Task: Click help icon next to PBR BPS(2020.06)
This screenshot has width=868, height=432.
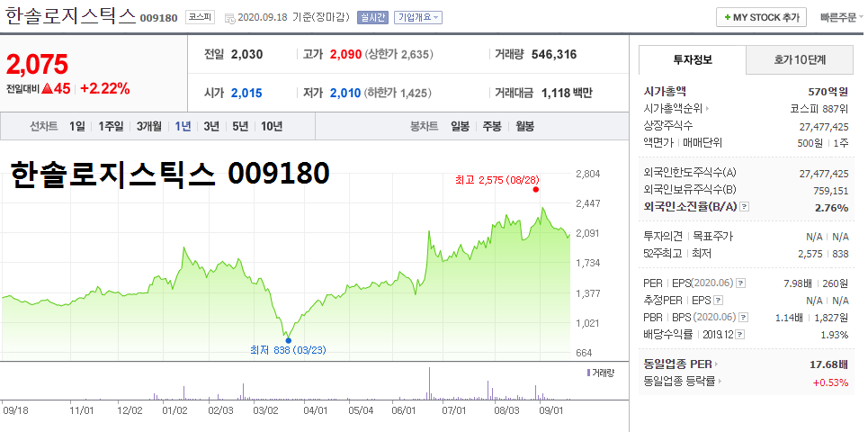Action: [744, 318]
